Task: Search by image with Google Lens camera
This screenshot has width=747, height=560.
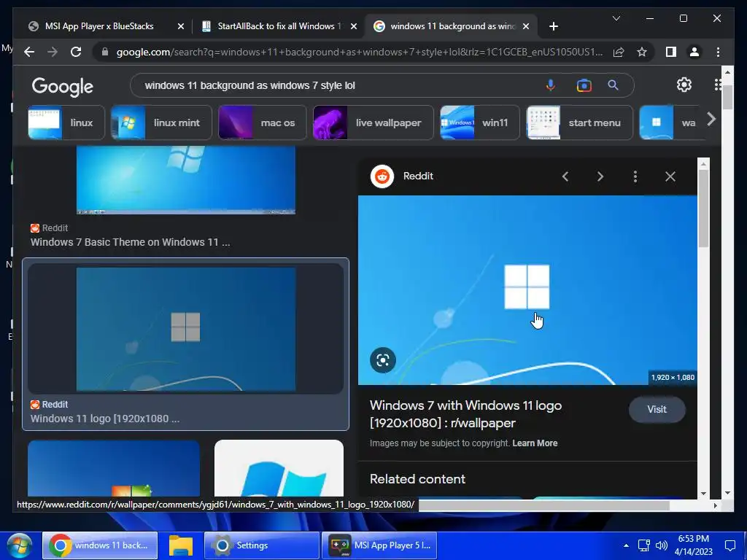Action: 584,85
